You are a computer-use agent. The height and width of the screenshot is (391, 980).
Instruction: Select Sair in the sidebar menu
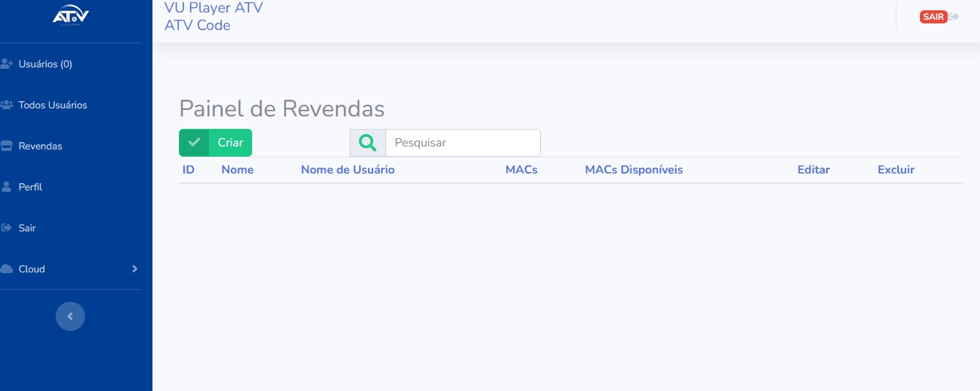click(x=27, y=228)
